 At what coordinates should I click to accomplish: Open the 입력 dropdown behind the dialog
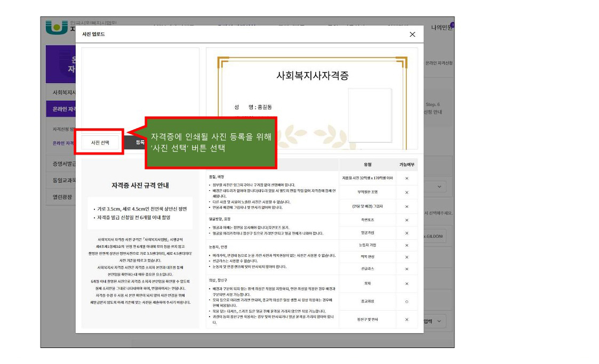pos(434,321)
